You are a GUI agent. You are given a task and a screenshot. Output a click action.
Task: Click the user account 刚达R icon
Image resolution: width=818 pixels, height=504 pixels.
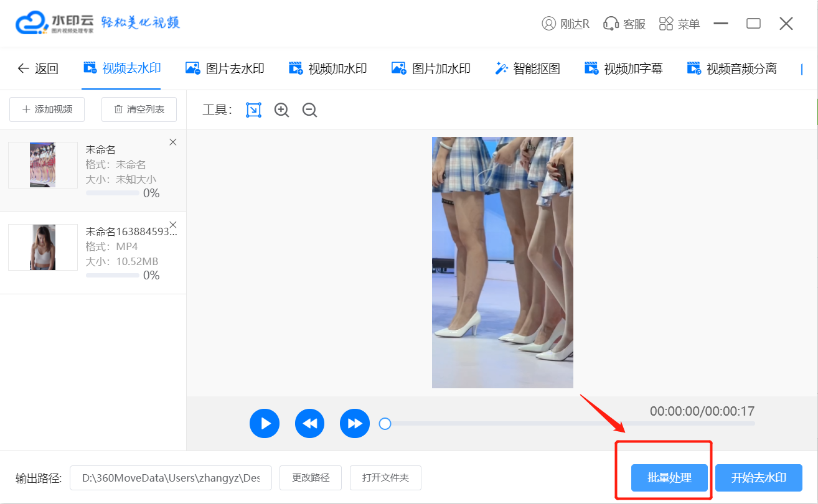pos(548,24)
